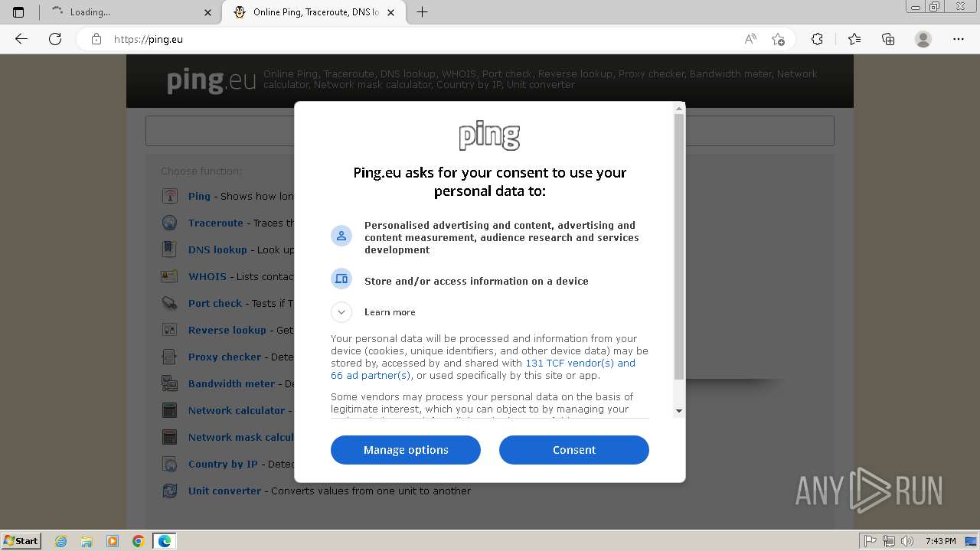Click the Network calculator icon
980x551 pixels.
click(x=169, y=410)
